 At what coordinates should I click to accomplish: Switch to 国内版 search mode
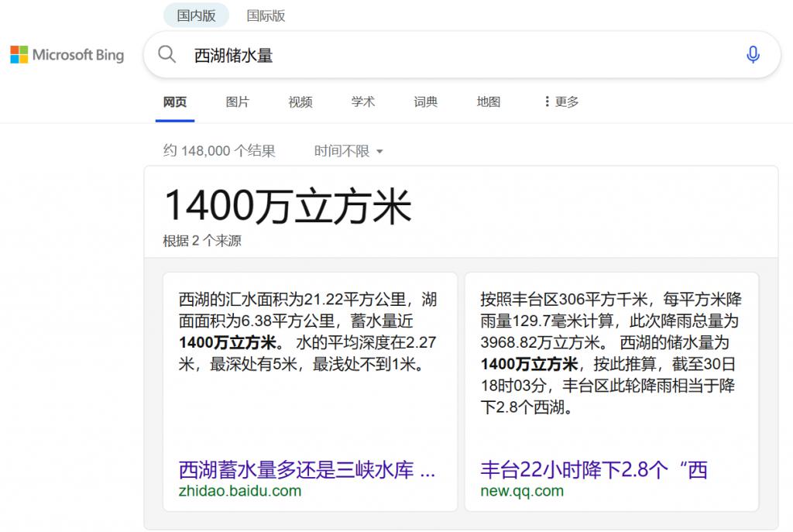click(196, 15)
